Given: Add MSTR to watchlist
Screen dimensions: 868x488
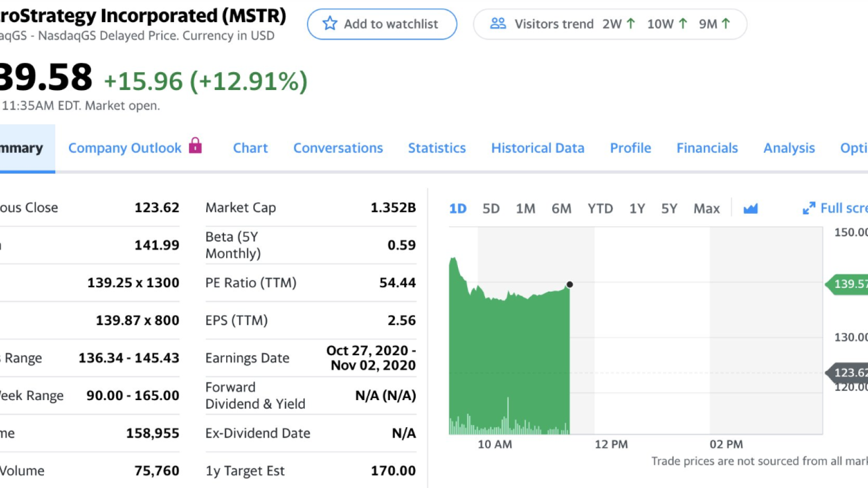Looking at the screenshot, I should [382, 24].
